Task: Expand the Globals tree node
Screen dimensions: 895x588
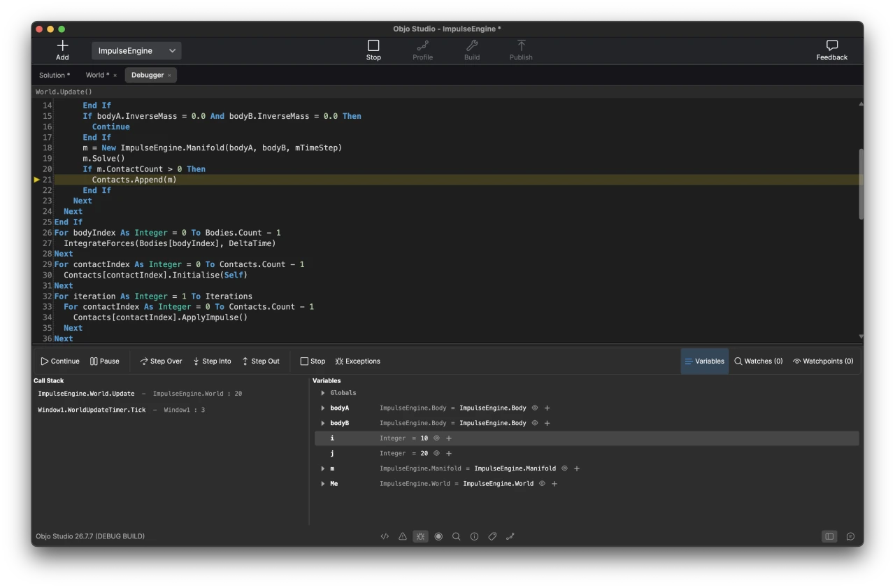Action: click(x=323, y=393)
